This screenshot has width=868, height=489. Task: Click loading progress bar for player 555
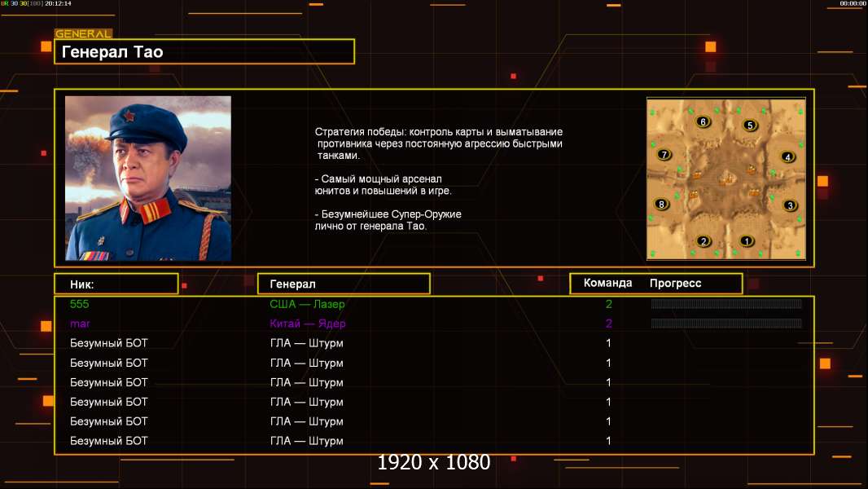click(x=726, y=303)
